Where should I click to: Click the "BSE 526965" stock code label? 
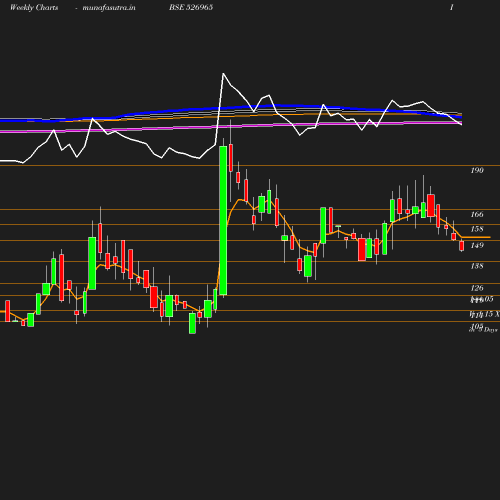tap(191, 7)
